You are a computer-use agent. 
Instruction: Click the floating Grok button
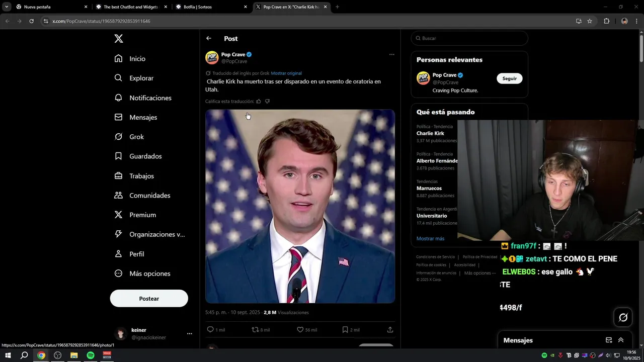pyautogui.click(x=623, y=317)
